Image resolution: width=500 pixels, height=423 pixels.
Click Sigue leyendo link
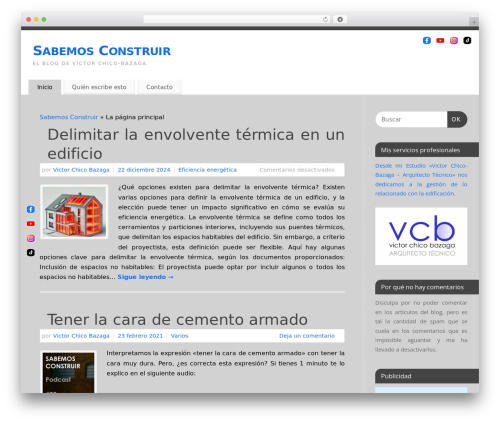(145, 277)
